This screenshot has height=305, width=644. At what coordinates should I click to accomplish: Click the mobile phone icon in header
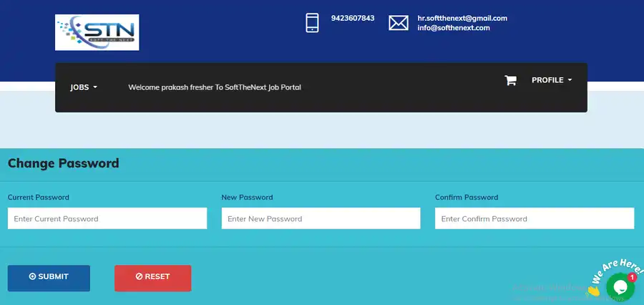point(312,23)
